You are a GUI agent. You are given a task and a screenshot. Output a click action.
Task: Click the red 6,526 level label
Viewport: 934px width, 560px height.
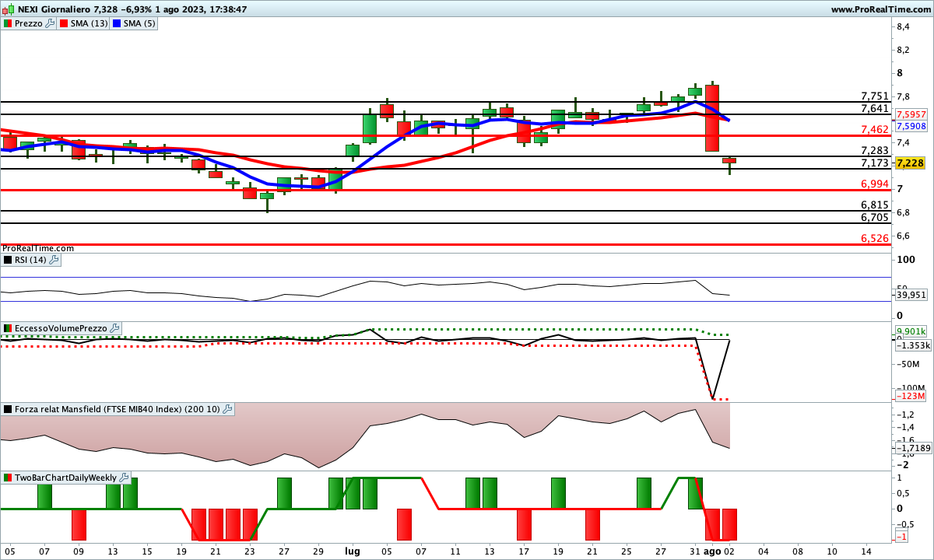click(875, 238)
